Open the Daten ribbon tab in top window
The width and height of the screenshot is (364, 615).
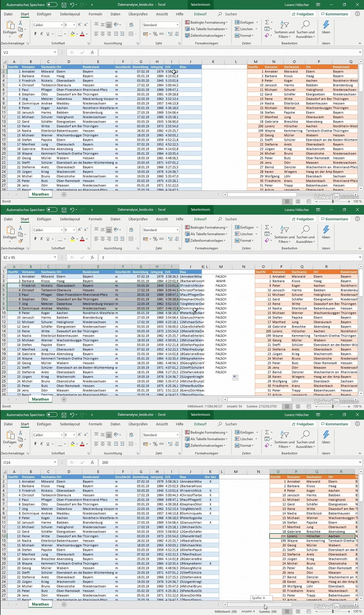click(115, 14)
